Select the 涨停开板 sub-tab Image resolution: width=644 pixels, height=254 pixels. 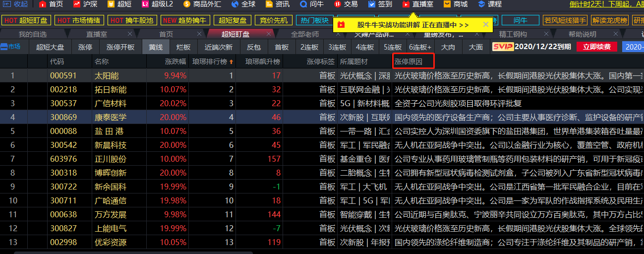tap(120, 47)
